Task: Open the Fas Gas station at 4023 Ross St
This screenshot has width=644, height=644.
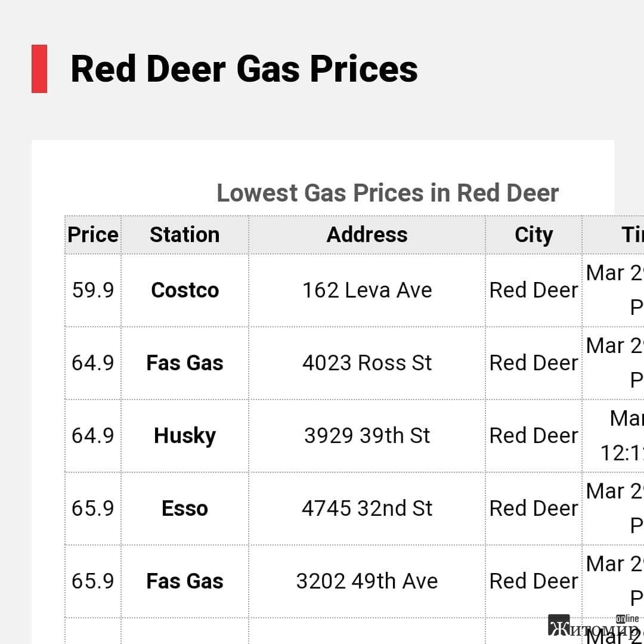Action: point(185,363)
